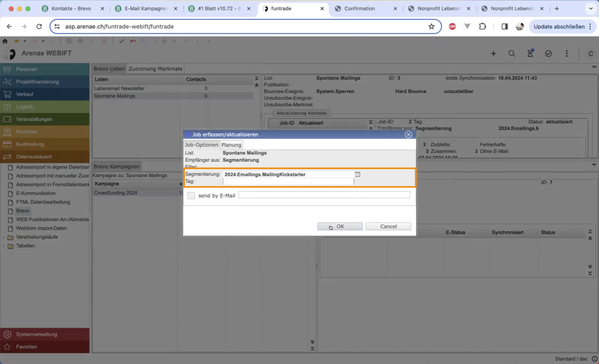Expand the Tabellen folder in sidebar
Viewport: 599px width, 364px height.
pos(4,246)
